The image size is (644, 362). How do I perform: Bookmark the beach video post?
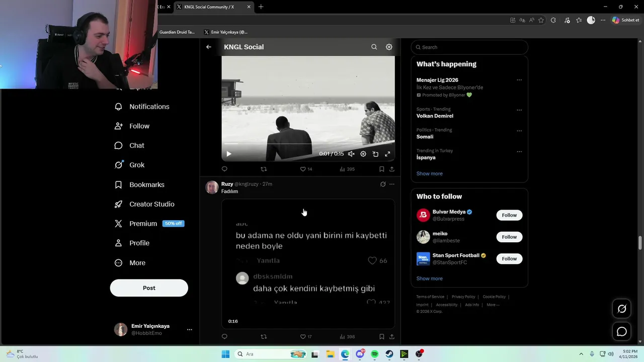pyautogui.click(x=382, y=169)
